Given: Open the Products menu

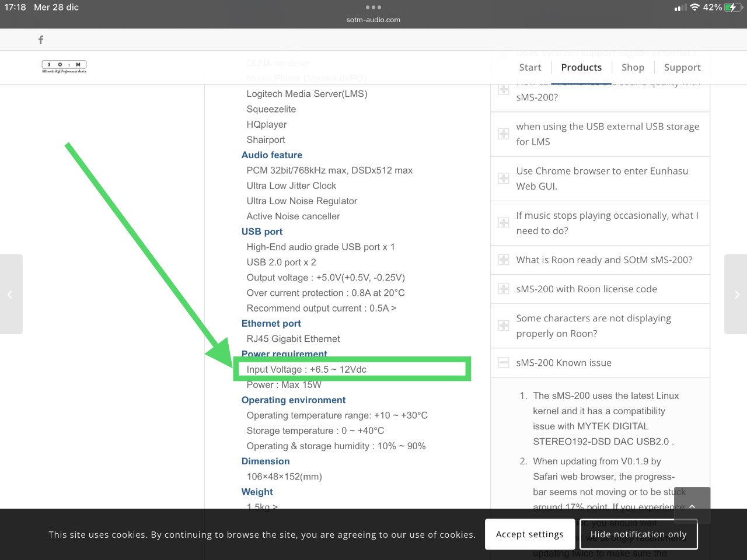Looking at the screenshot, I should [x=581, y=67].
